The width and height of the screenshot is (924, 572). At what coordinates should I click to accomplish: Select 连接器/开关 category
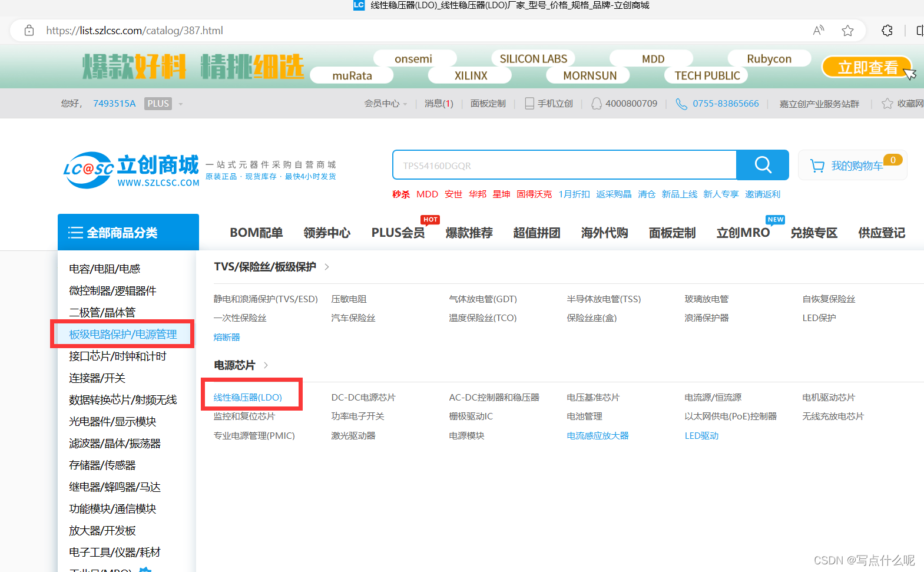(x=97, y=378)
